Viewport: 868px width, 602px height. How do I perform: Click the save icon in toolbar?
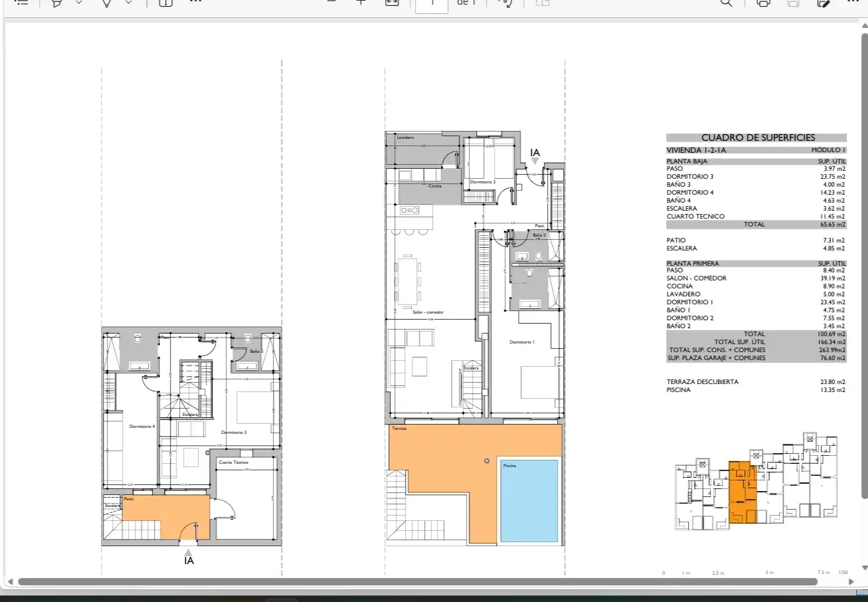[793, 2]
